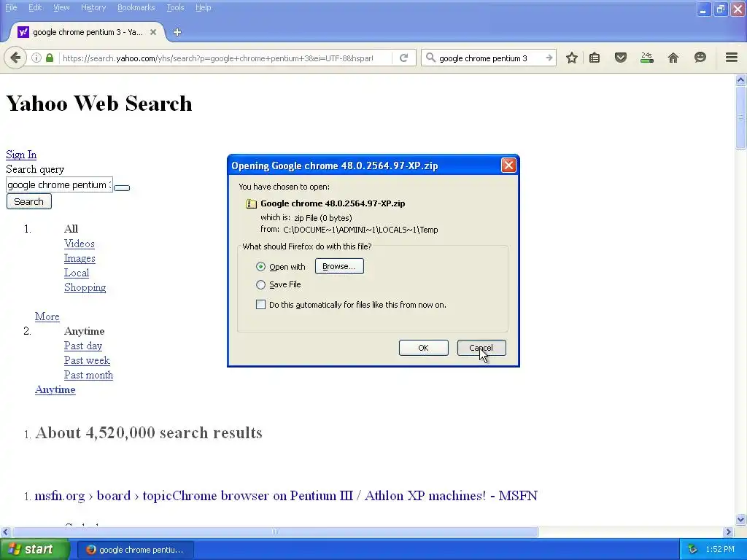Expand the More link
The height and width of the screenshot is (560, 747).
47,316
